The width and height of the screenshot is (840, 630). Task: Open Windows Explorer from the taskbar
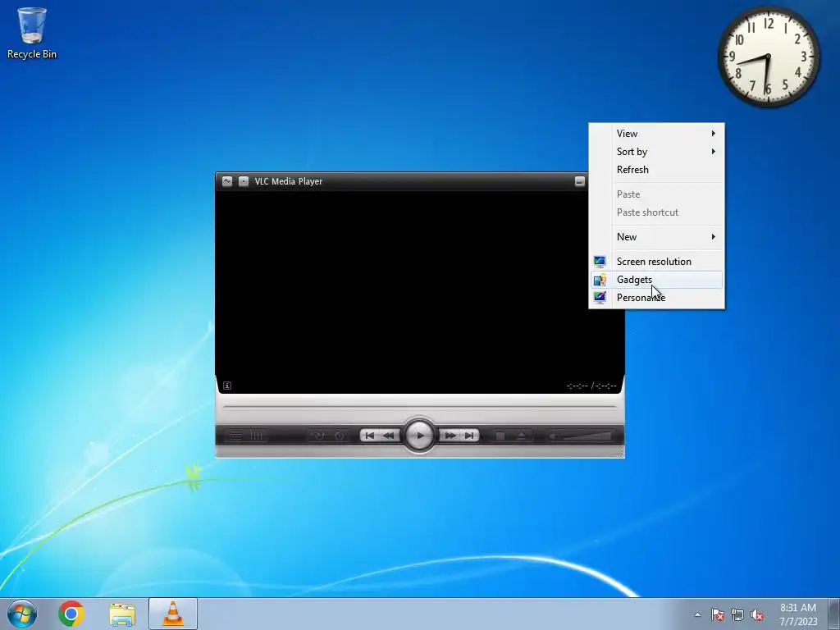[x=122, y=614]
